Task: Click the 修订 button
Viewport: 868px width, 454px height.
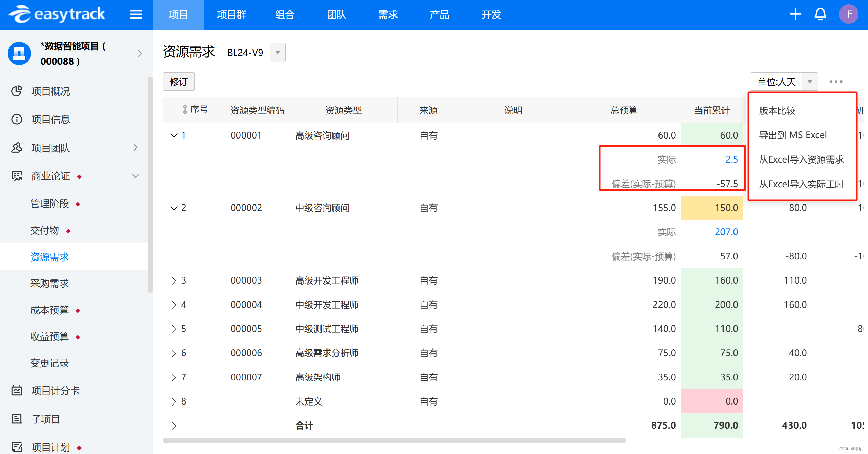Action: pyautogui.click(x=179, y=81)
